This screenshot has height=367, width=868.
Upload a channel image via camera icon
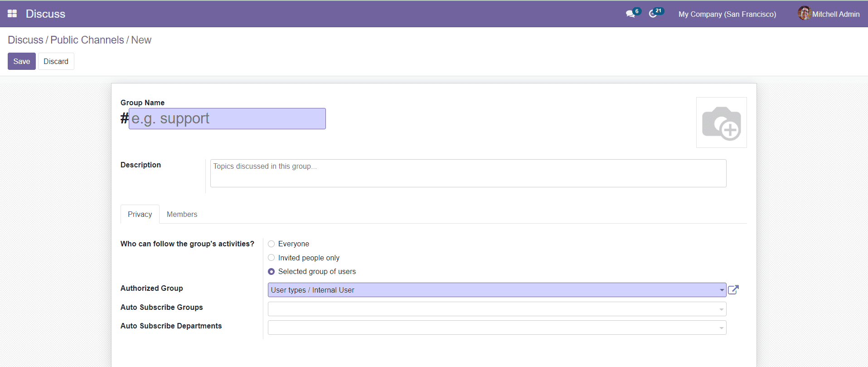(x=721, y=122)
